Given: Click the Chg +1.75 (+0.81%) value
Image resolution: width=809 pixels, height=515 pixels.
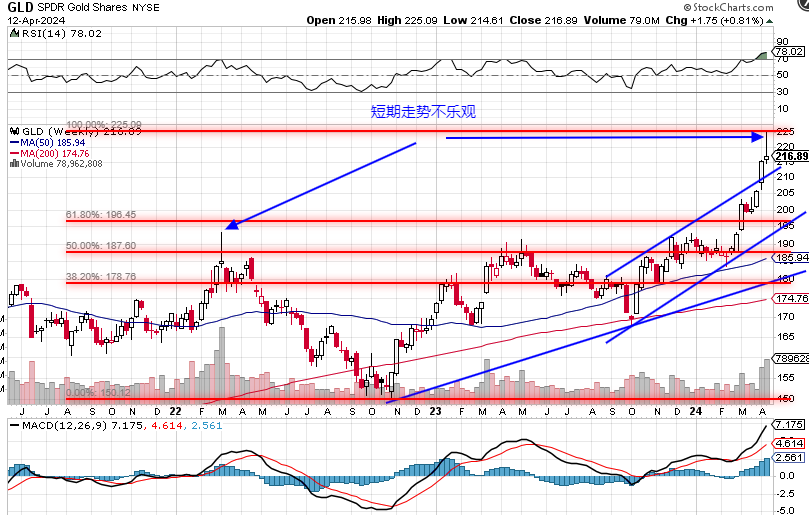Looking at the screenshot, I should pos(715,21).
